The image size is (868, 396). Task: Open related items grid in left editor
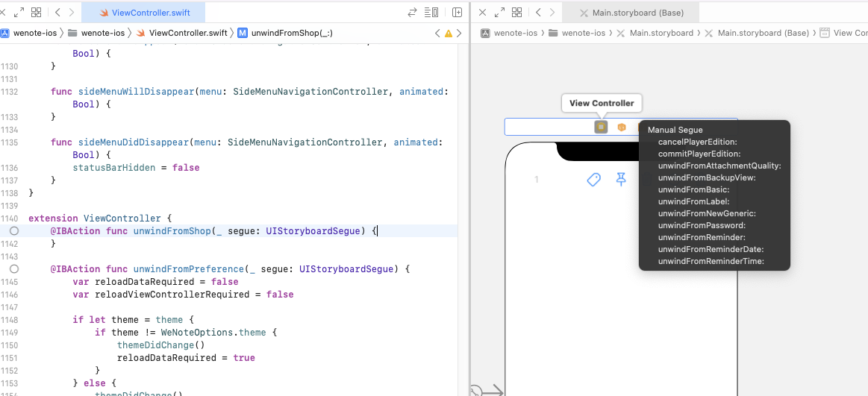point(36,12)
